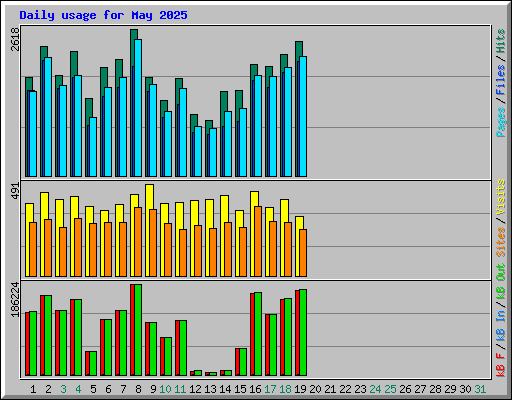
Task: Select day 23 on the date axis
Action: 360,389
